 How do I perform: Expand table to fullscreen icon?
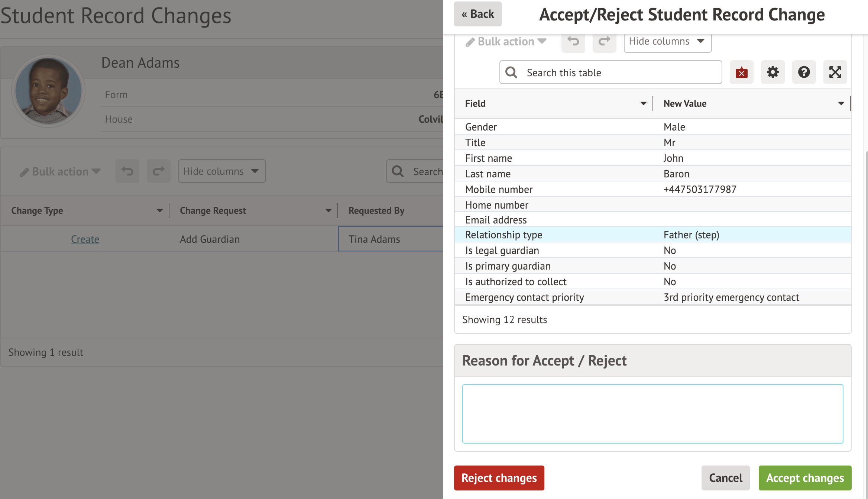(x=835, y=72)
